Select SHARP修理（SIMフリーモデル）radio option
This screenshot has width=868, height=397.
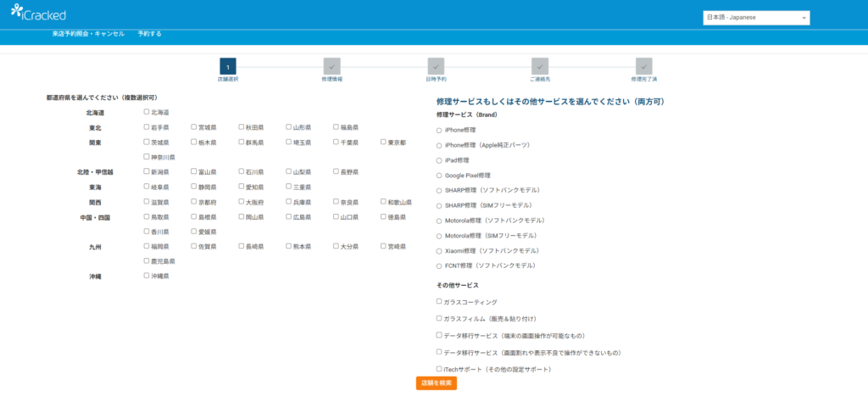tap(439, 206)
